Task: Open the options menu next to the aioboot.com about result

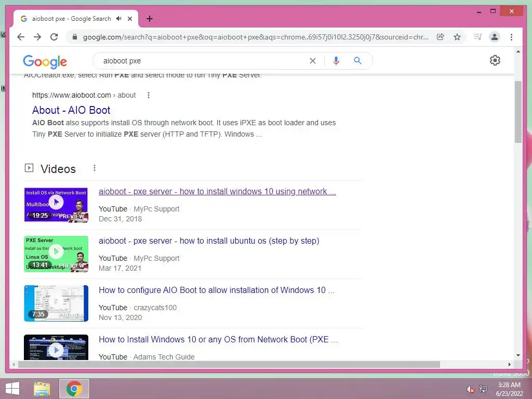Action: 148,95
